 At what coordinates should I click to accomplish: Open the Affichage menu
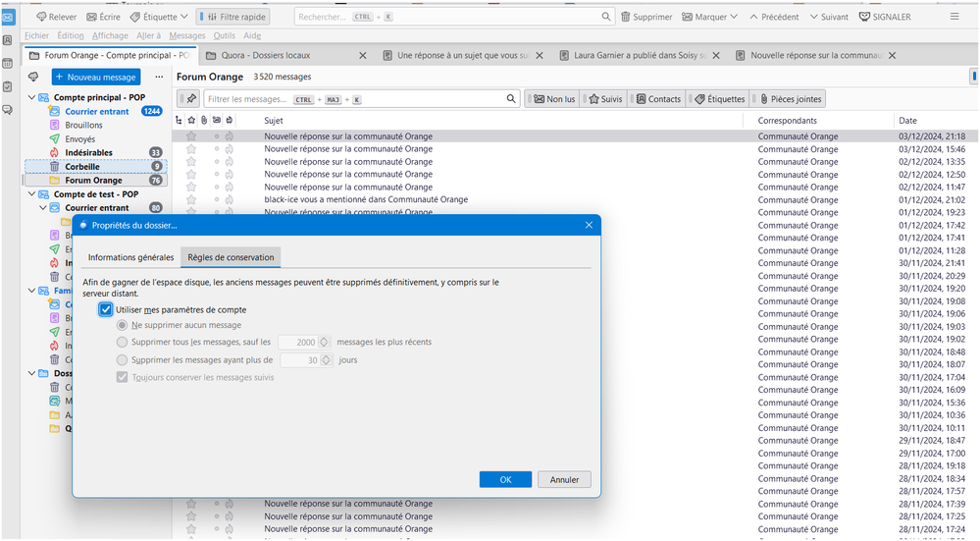pyautogui.click(x=110, y=35)
